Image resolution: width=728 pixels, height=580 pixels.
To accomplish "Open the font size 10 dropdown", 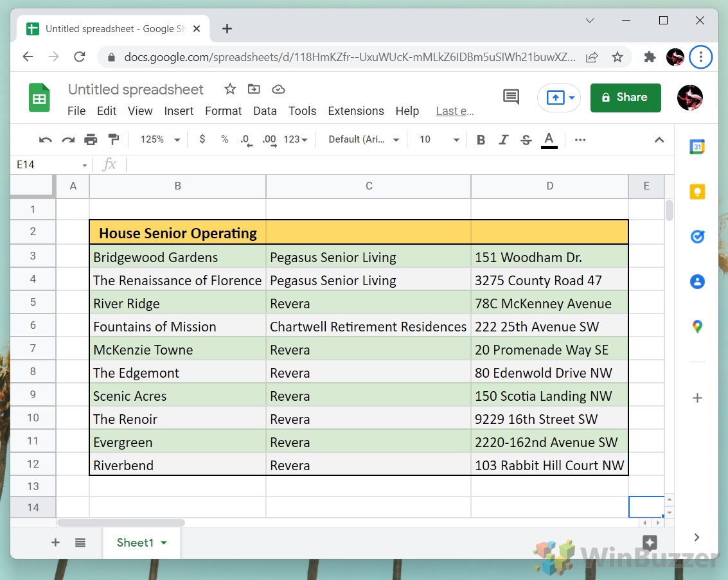I will coord(439,139).
